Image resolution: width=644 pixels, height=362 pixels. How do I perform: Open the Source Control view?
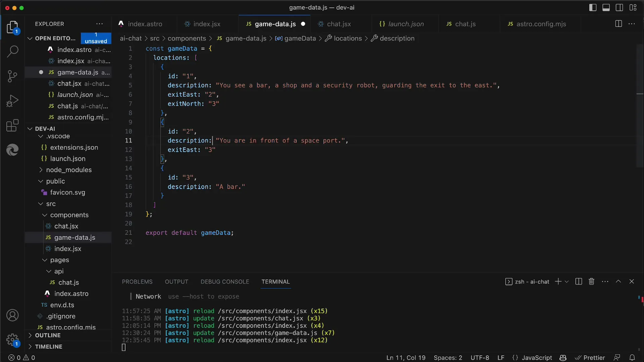click(x=12, y=76)
